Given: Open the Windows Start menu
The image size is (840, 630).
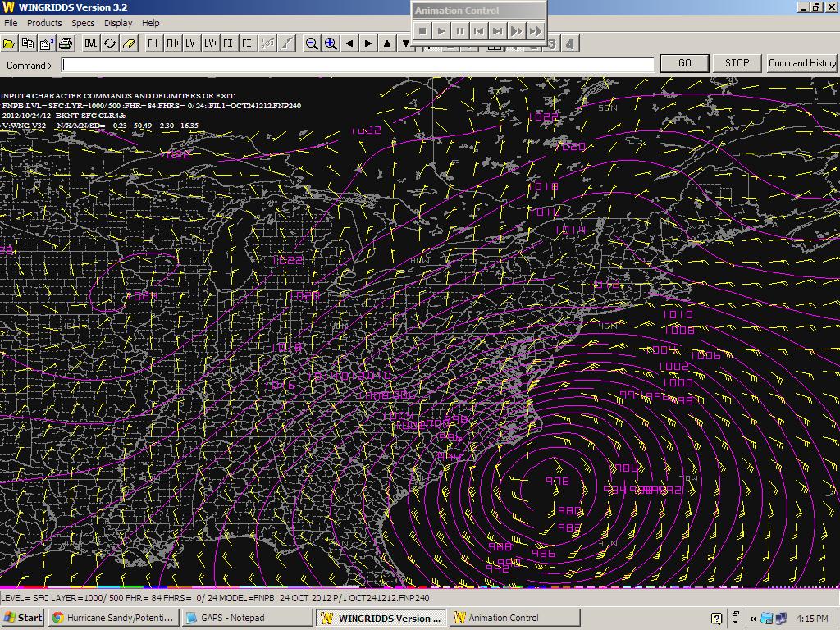Looking at the screenshot, I should (x=23, y=618).
